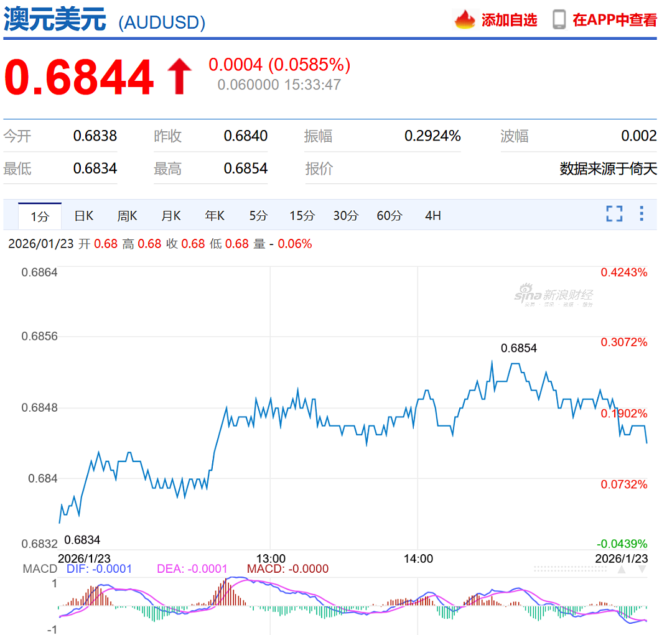672x635 pixels.
Task: Click the 最高 value 0.6854 in table
Action: [246, 169]
